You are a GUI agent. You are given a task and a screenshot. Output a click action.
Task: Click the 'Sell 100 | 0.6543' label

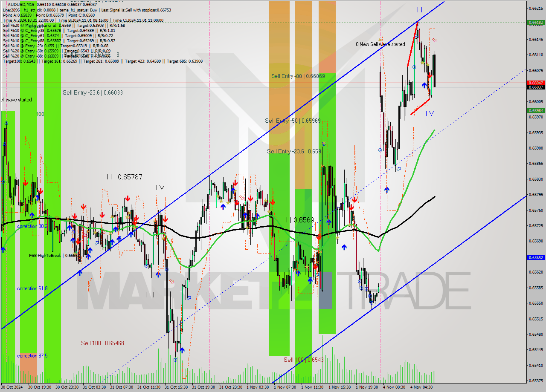pyautogui.click(x=304, y=360)
